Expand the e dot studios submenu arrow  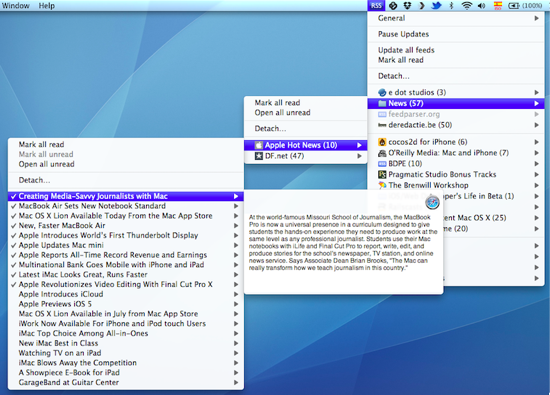(536, 93)
